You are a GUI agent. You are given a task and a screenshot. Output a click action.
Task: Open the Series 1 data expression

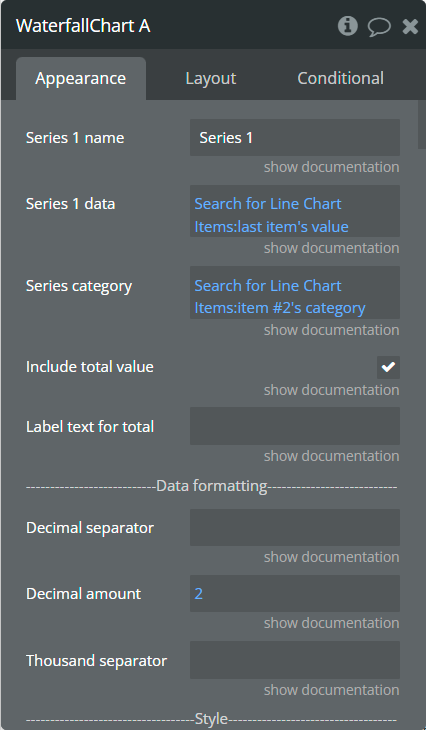click(x=295, y=211)
